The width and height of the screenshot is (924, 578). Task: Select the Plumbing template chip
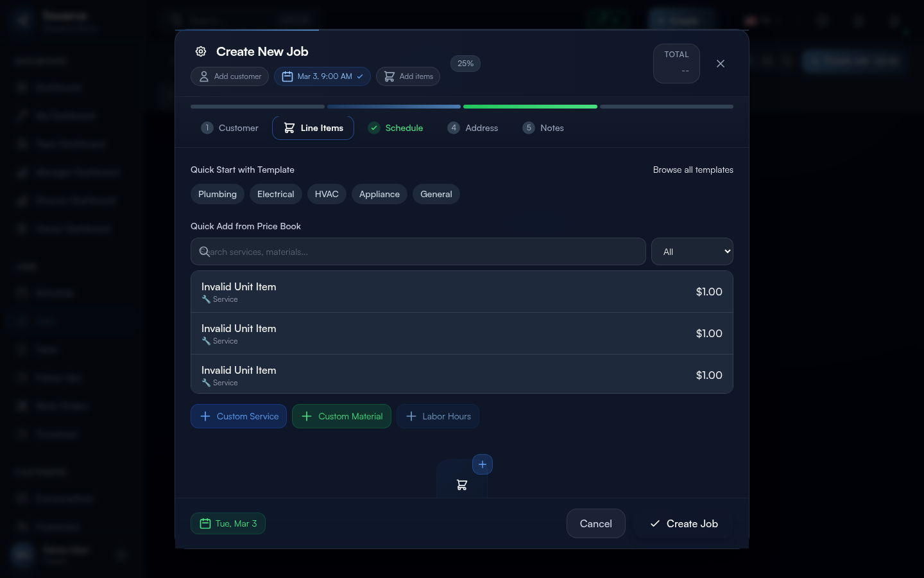click(218, 194)
